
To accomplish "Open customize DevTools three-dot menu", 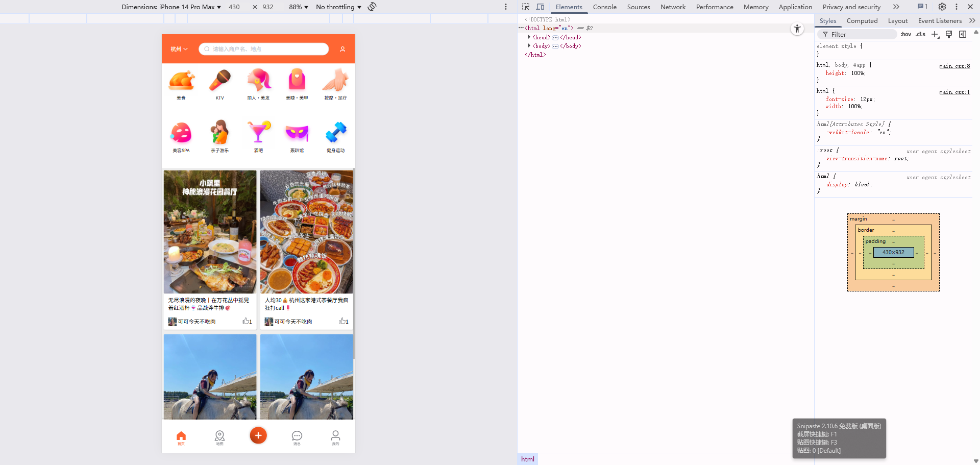I will point(957,7).
